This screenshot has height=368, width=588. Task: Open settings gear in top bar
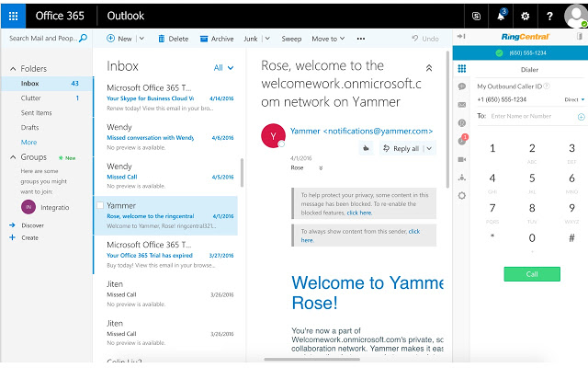tap(525, 17)
